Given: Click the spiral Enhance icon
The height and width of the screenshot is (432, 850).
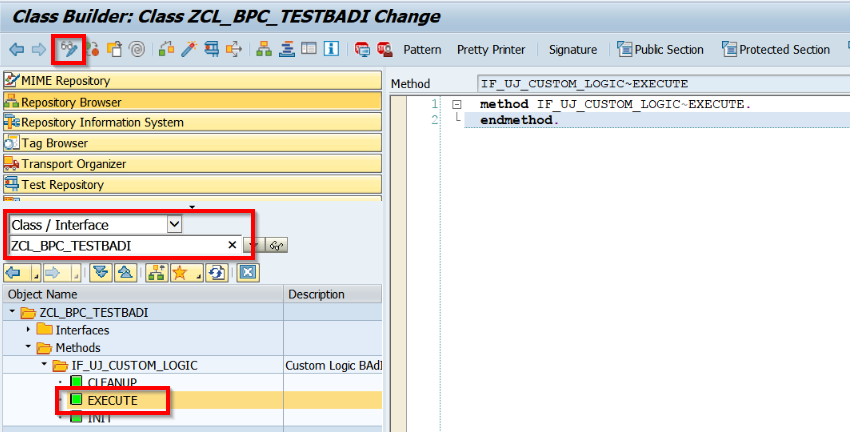Looking at the screenshot, I should pos(137,49).
